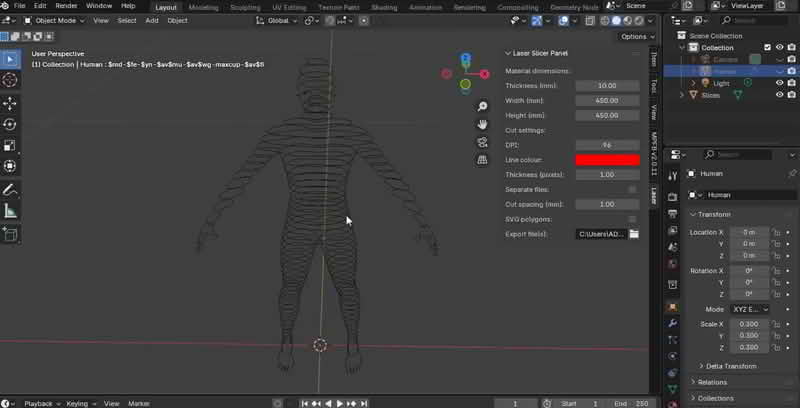Image resolution: width=800 pixels, height=408 pixels.
Task: Enable the SVG polygons checkbox
Action: [632, 219]
